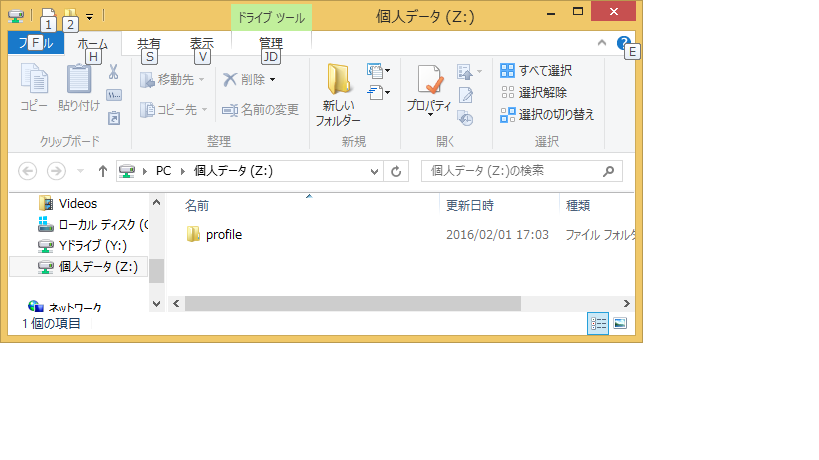Image resolution: width=819 pixels, height=460 pixels.
Task: Open the Delete dropdown arrow
Action: pos(272,79)
